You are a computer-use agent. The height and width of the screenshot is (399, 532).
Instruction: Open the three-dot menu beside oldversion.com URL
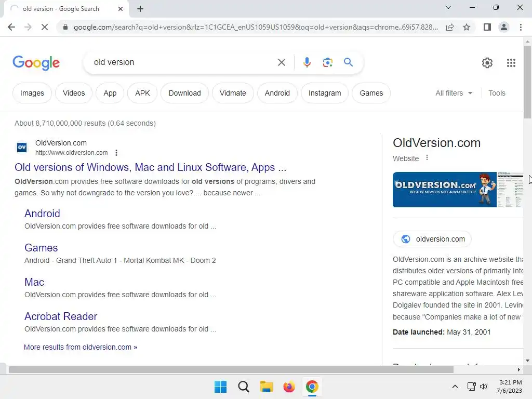116,153
